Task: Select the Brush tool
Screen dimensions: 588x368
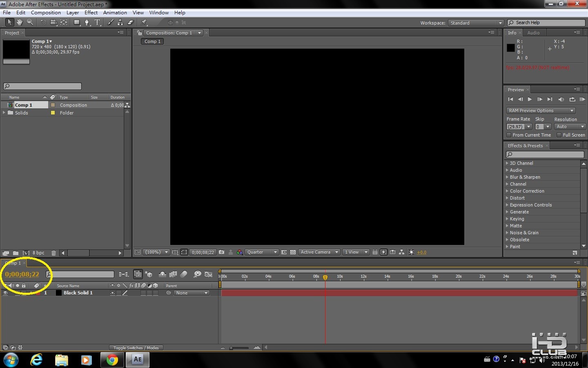Action: pyautogui.click(x=110, y=22)
